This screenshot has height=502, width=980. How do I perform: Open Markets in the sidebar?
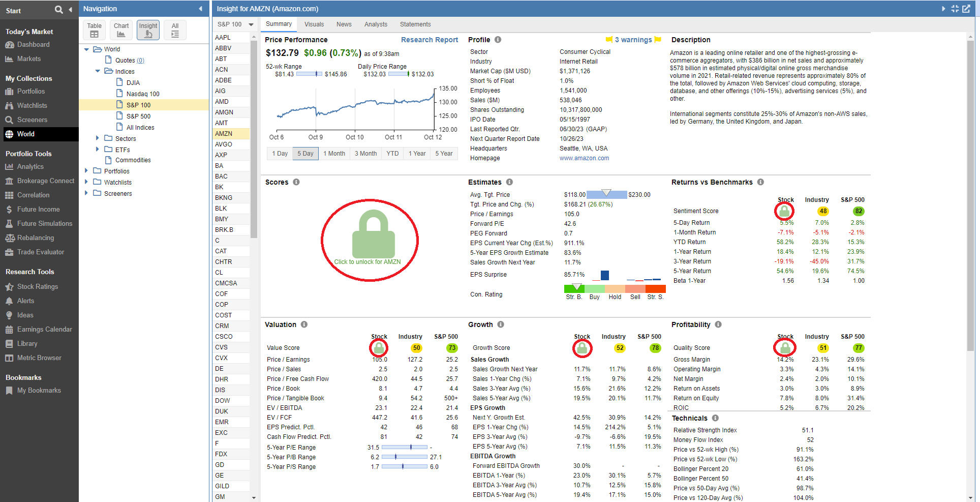(28, 59)
